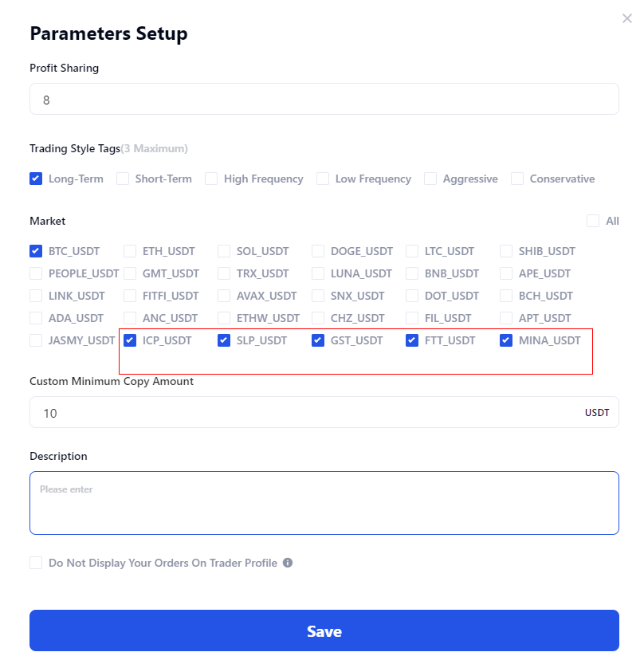644x652 pixels.
Task: Close the Parameters Setup dialog
Action: [626, 18]
